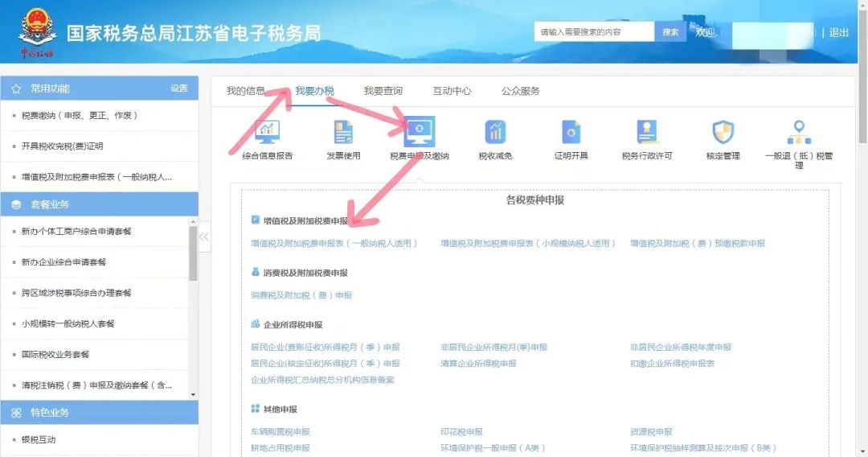Image resolution: width=868 pixels, height=457 pixels.
Task: Open 资源税申报
Action: [651, 431]
